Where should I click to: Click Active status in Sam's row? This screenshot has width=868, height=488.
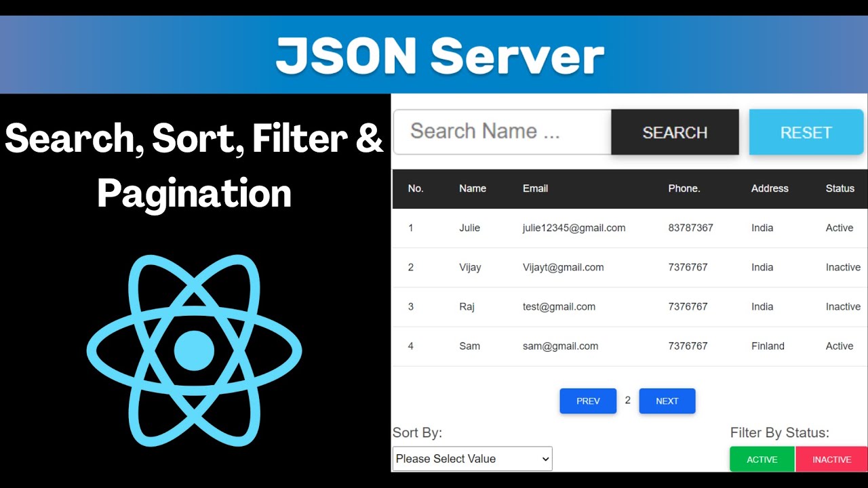pos(840,346)
